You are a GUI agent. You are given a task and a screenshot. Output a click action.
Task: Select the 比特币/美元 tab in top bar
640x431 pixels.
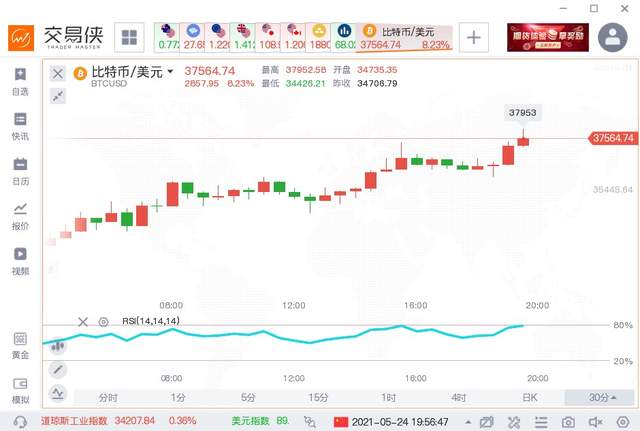pos(406,38)
